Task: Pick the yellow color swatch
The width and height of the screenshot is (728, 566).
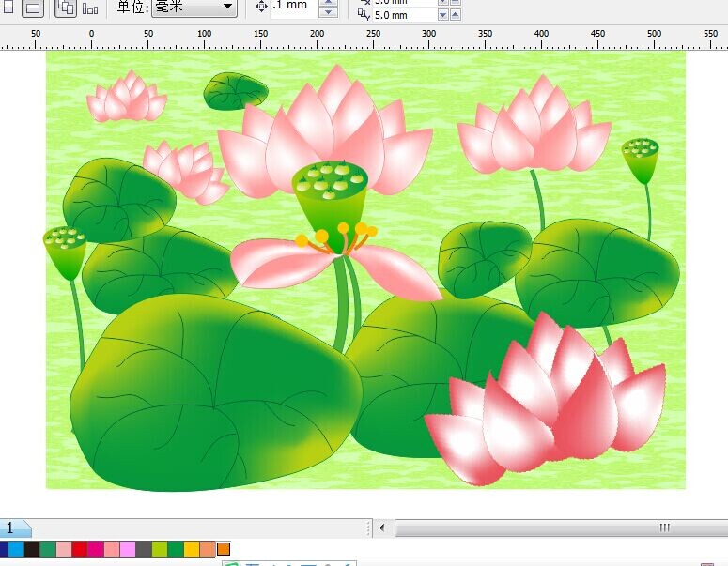Action: (192, 549)
